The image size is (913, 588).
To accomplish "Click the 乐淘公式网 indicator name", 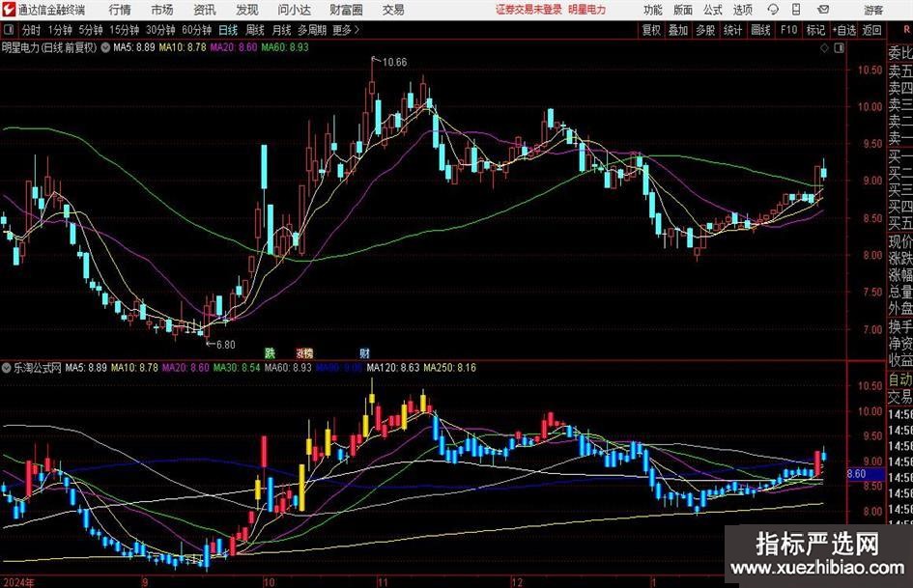I will click(x=38, y=368).
